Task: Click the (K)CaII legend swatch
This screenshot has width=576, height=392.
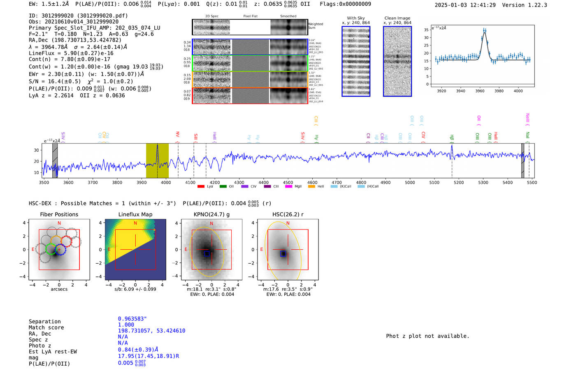Action: pyautogui.click(x=334, y=186)
